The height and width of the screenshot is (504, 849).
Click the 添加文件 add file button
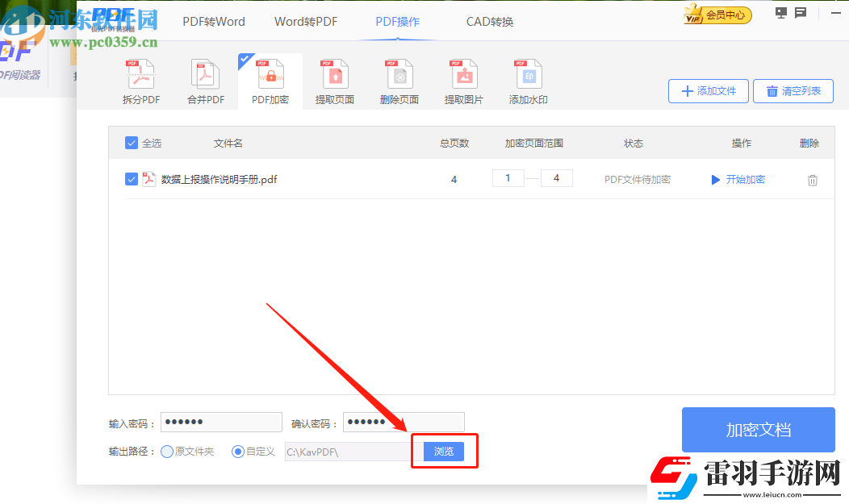(x=709, y=91)
